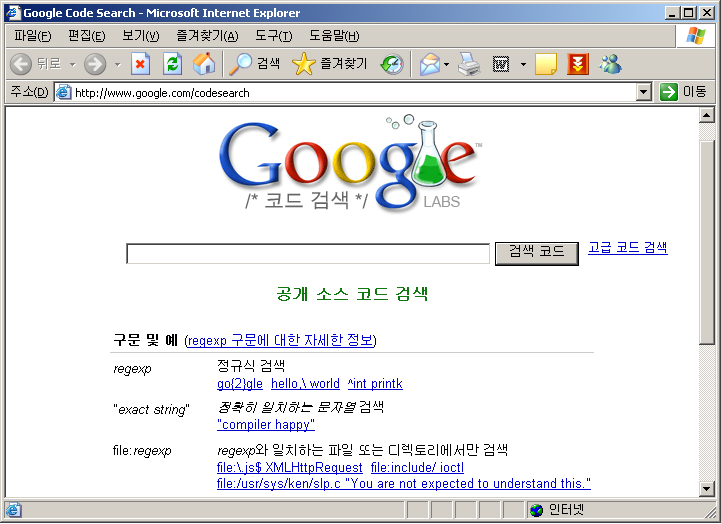This screenshot has width=721, height=524.
Task: Refresh the page with green arrows icon
Action: [x=172, y=64]
